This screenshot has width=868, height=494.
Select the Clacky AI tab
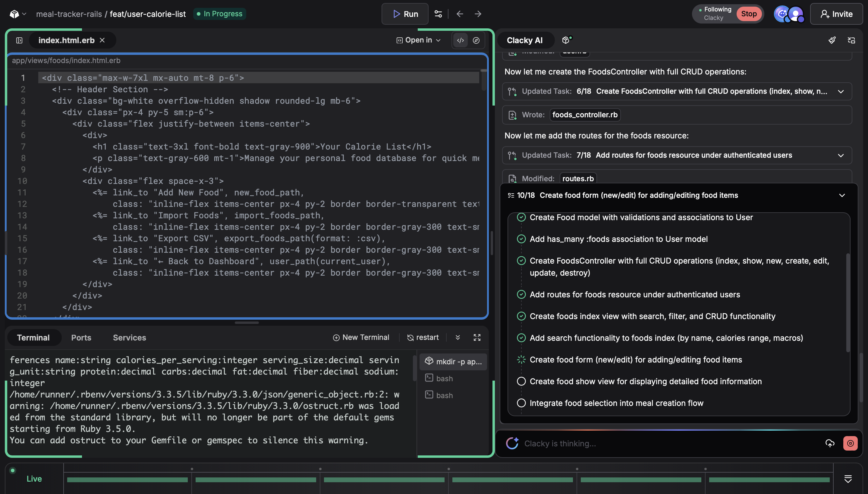tap(524, 40)
